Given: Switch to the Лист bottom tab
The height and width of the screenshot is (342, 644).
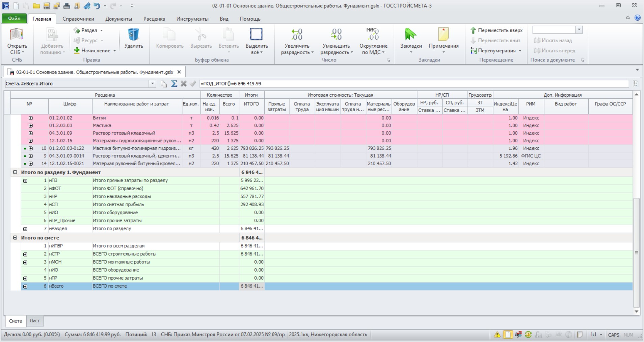Looking at the screenshot, I should (x=35, y=321).
